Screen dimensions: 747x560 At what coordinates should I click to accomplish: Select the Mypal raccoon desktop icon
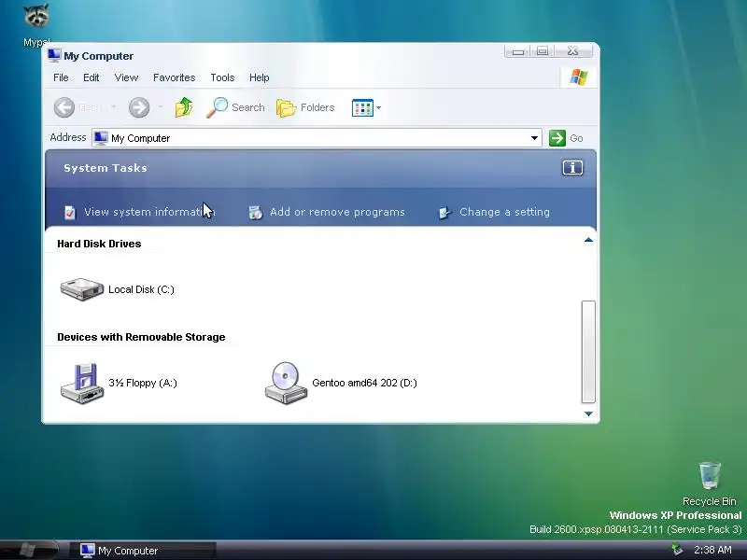point(36,17)
